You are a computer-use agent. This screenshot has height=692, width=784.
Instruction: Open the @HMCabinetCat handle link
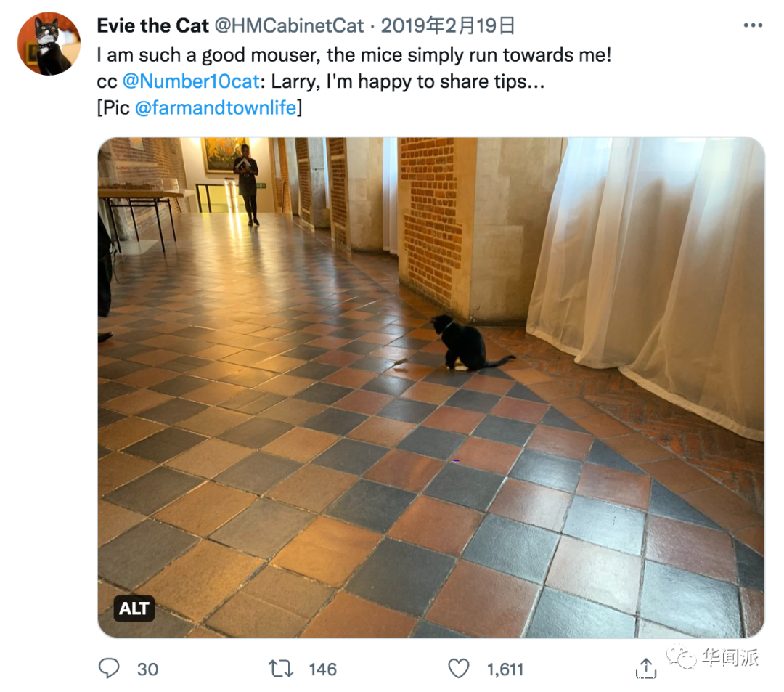coord(289,25)
